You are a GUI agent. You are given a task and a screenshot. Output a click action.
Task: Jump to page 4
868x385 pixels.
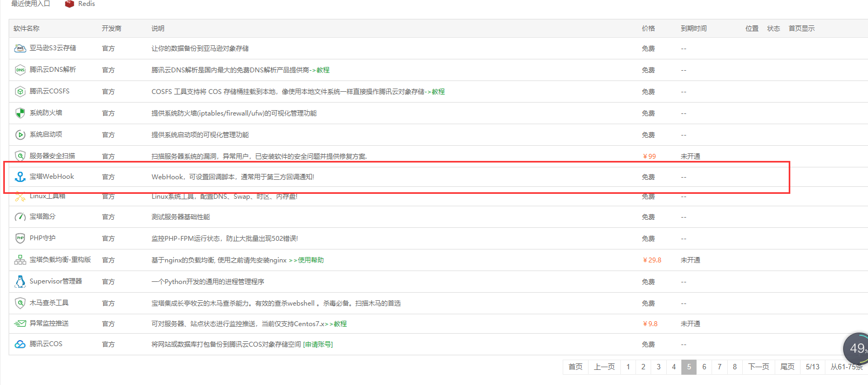click(674, 367)
